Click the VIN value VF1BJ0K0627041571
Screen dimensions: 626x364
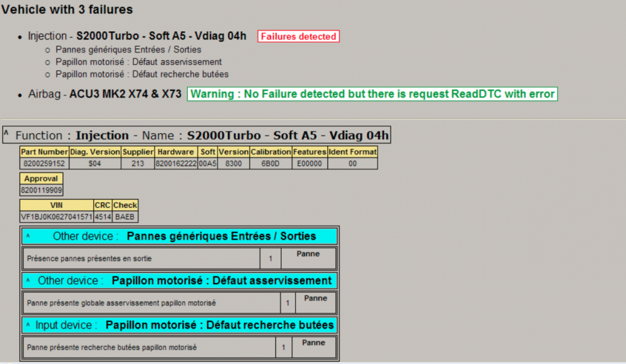point(56,217)
